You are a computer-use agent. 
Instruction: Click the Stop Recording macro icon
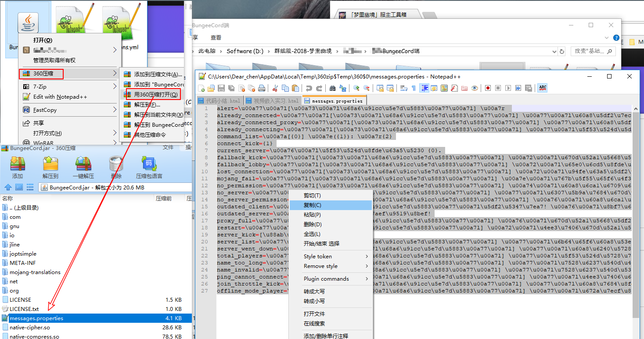pos(498,88)
